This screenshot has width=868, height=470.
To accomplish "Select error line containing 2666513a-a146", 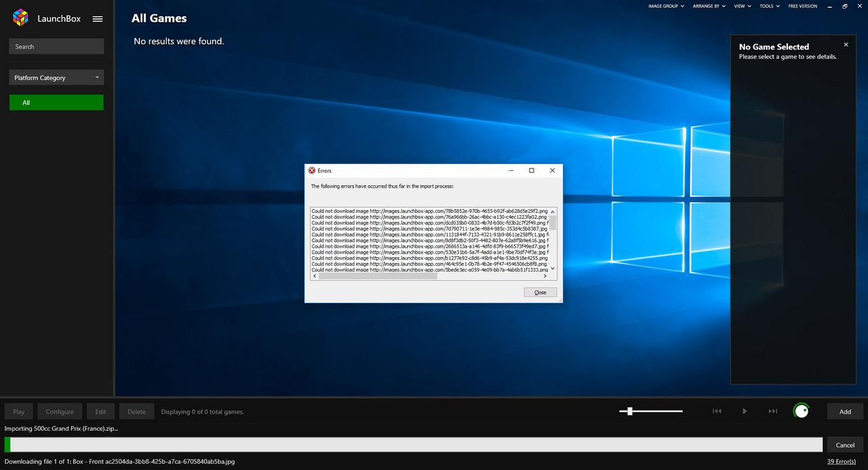I will point(430,246).
